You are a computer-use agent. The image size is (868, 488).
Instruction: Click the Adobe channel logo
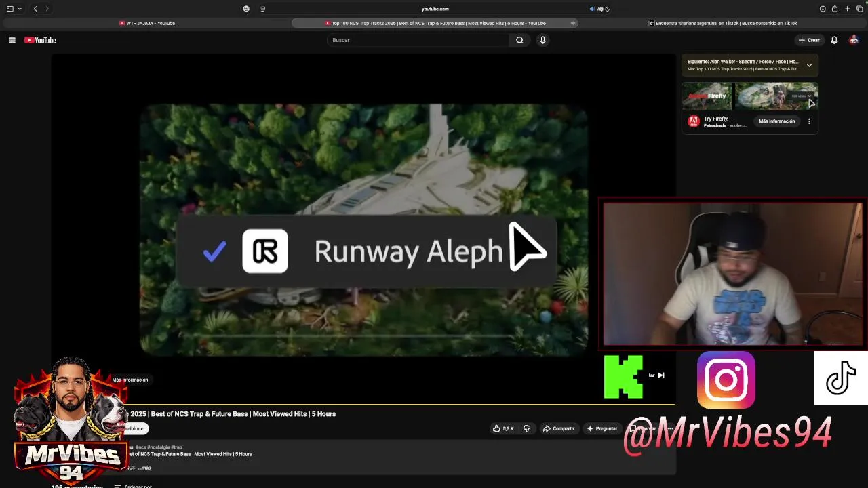coord(693,121)
